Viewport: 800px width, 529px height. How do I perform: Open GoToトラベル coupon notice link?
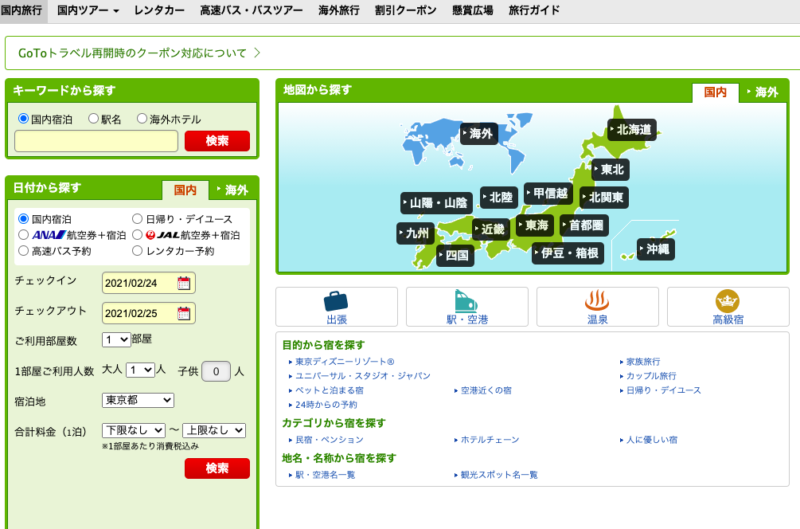139,53
